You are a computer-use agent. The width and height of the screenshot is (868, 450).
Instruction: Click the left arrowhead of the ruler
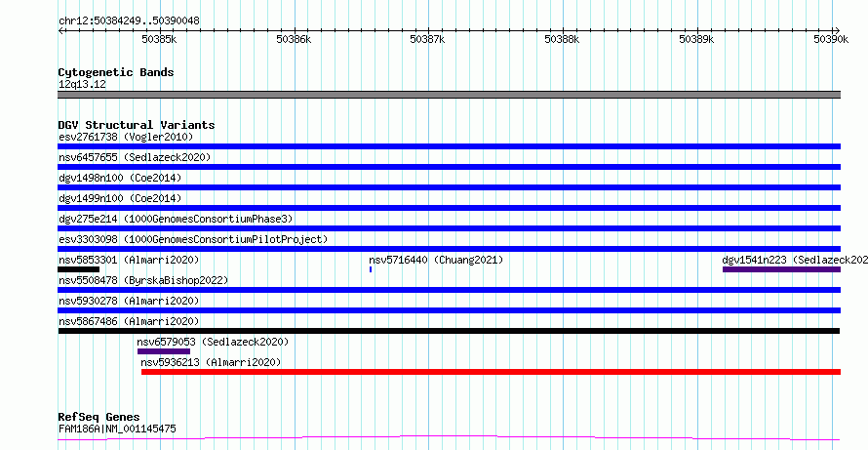pyautogui.click(x=60, y=31)
